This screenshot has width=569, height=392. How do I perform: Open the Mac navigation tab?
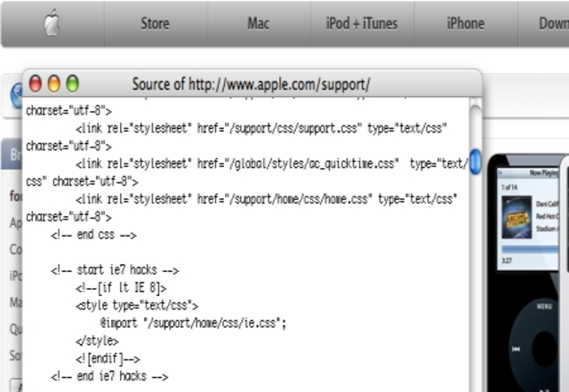259,24
